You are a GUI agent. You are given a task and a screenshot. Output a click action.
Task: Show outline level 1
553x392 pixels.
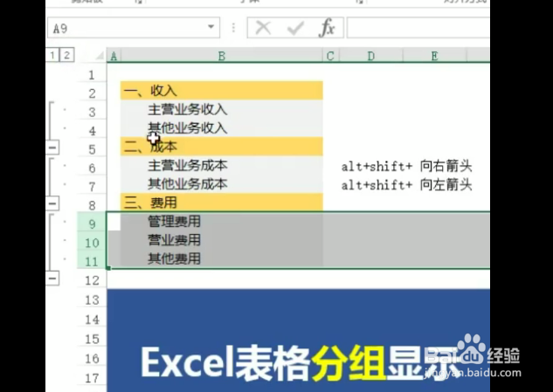(52, 55)
